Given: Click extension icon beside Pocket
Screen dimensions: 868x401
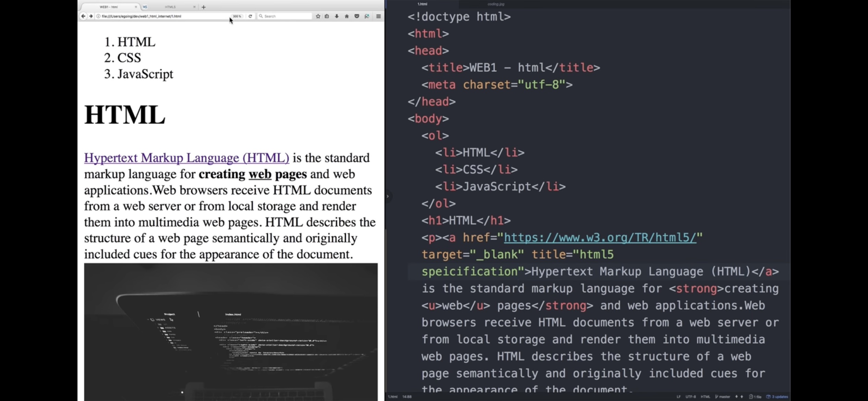Looking at the screenshot, I should (367, 16).
